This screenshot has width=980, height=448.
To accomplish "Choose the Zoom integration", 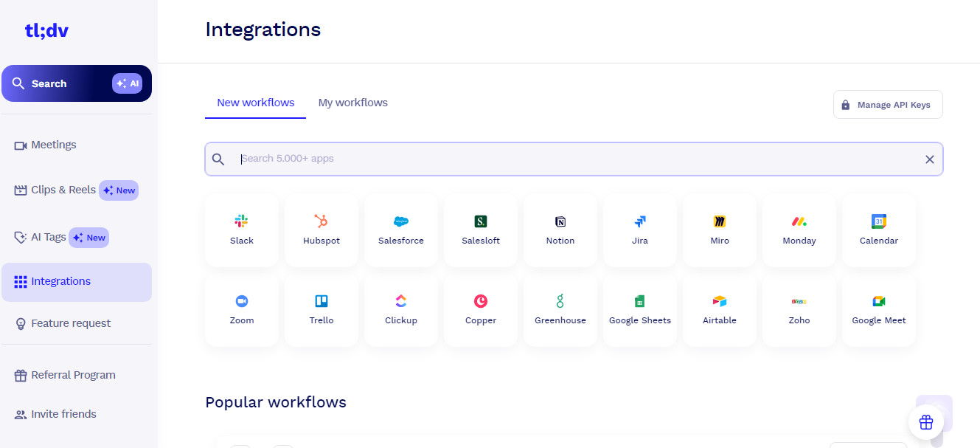I will tap(242, 310).
